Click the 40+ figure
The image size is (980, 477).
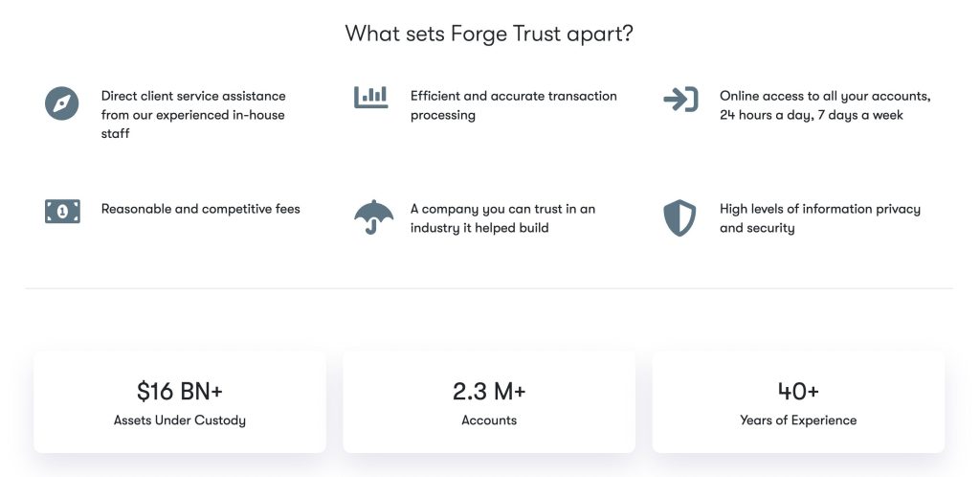(798, 391)
